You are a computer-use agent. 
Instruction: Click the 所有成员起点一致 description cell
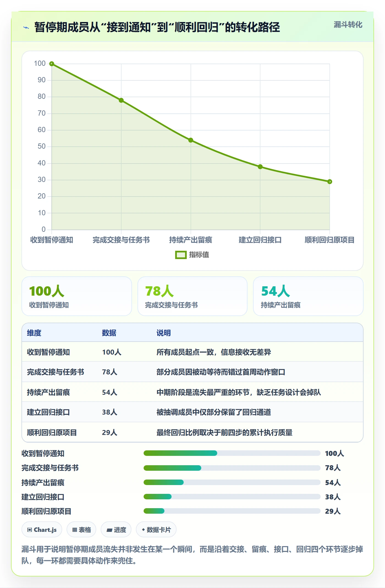tap(214, 352)
